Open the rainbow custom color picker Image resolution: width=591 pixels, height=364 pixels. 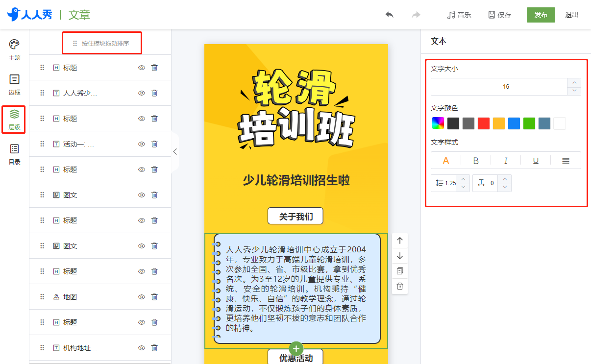pyautogui.click(x=438, y=123)
